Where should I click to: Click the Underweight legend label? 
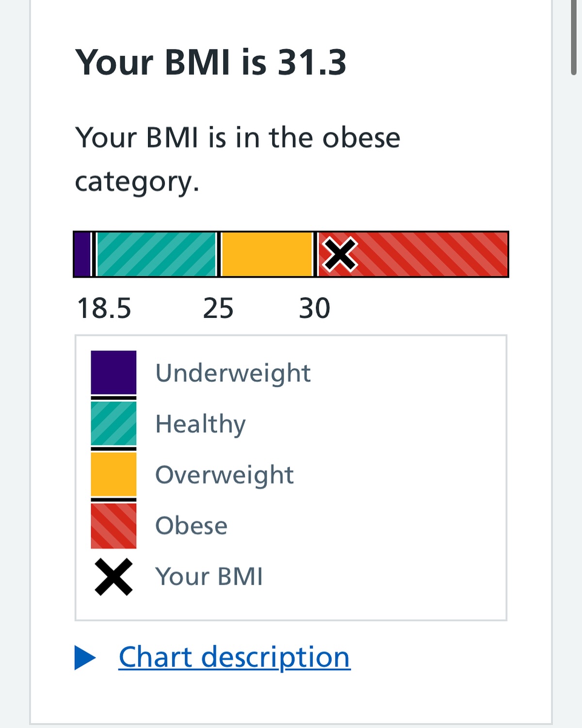click(233, 373)
